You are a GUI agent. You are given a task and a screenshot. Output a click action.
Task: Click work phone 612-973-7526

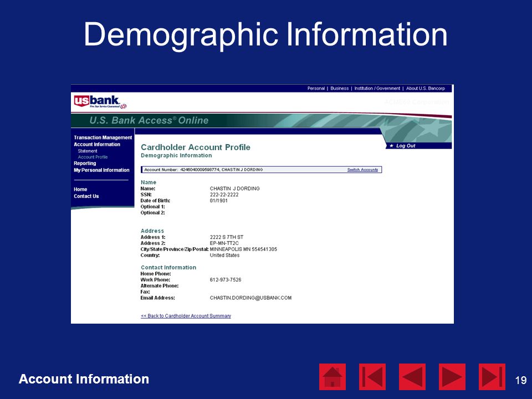pyautogui.click(x=226, y=280)
